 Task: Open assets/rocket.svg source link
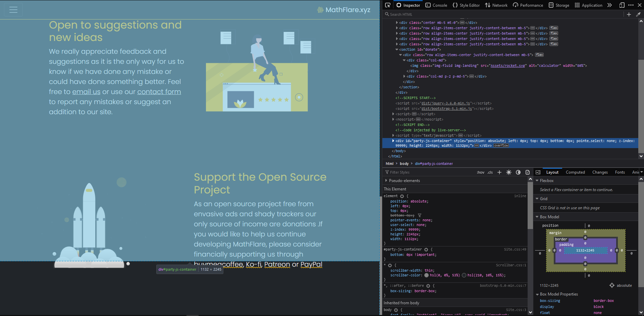[508, 65]
